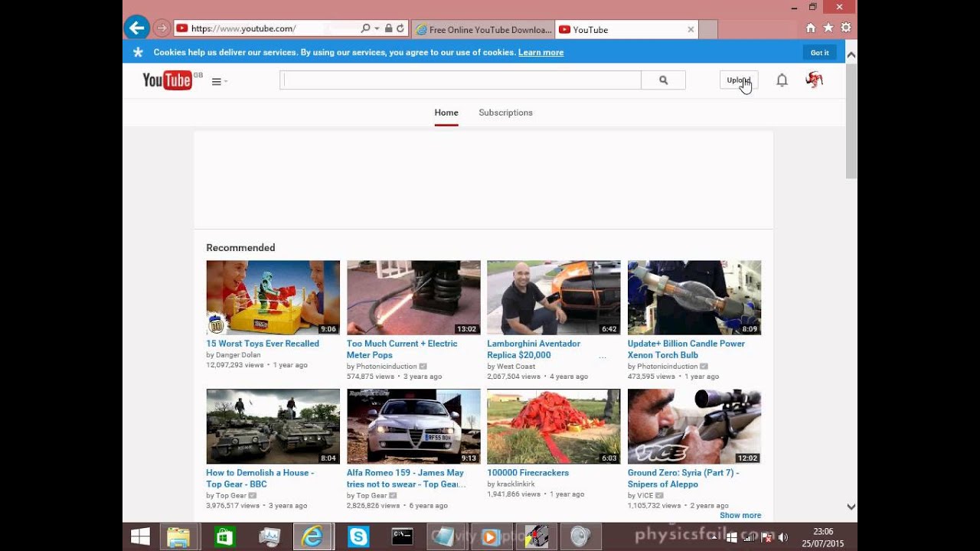
Task: Expand the YouTube guide menu icon
Action: (219, 81)
